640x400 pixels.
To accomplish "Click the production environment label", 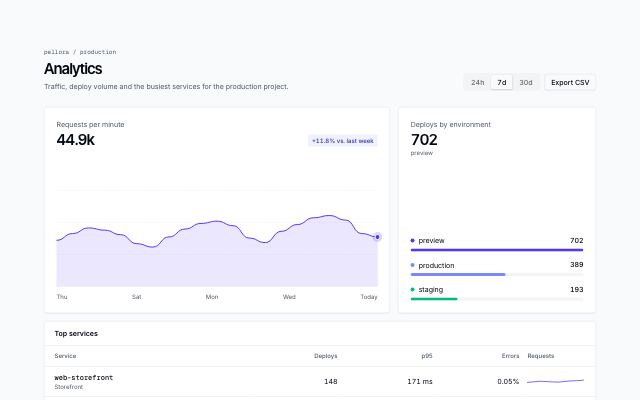I will coord(436,265).
